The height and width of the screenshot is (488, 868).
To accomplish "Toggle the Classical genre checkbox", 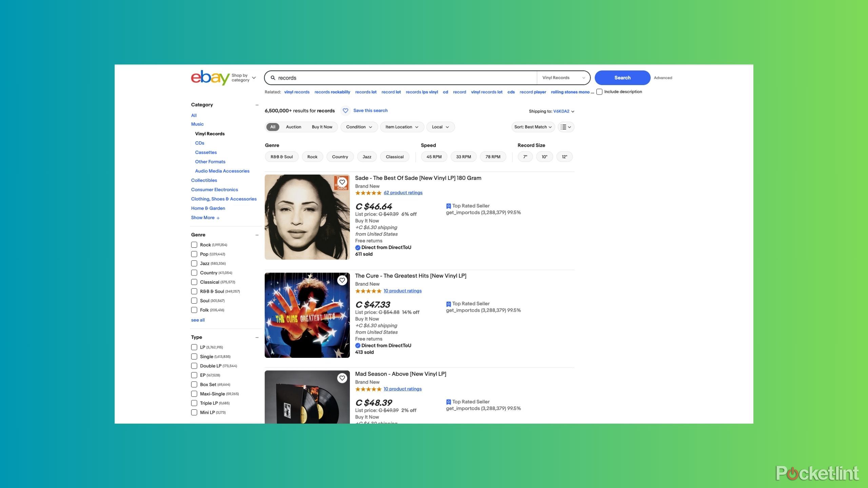I will pos(194,282).
